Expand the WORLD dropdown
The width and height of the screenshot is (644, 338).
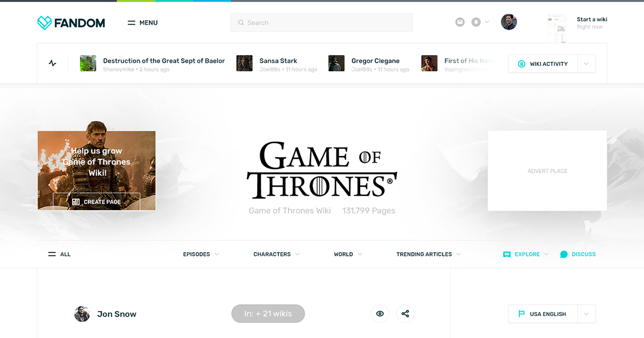click(x=348, y=254)
